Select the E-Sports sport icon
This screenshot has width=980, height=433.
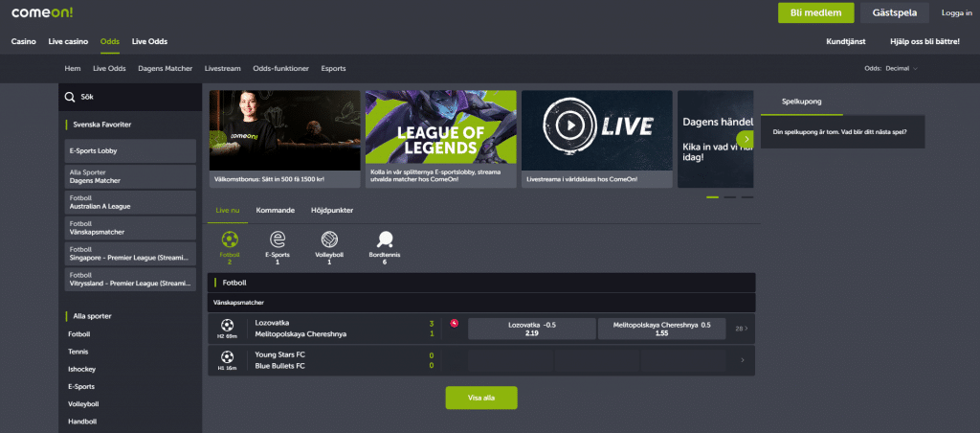(x=277, y=239)
